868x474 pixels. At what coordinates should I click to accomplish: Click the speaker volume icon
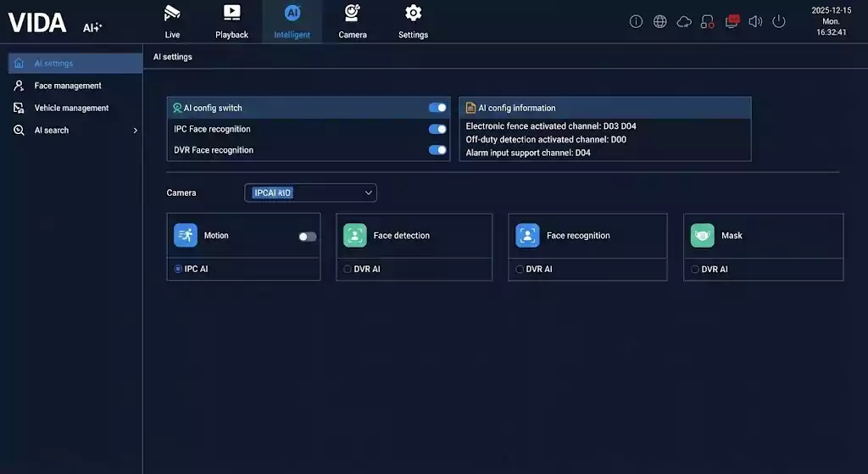tap(755, 21)
